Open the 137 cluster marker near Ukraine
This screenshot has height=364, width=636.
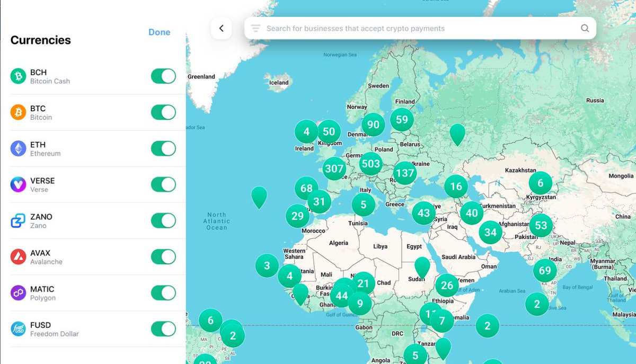click(x=405, y=173)
